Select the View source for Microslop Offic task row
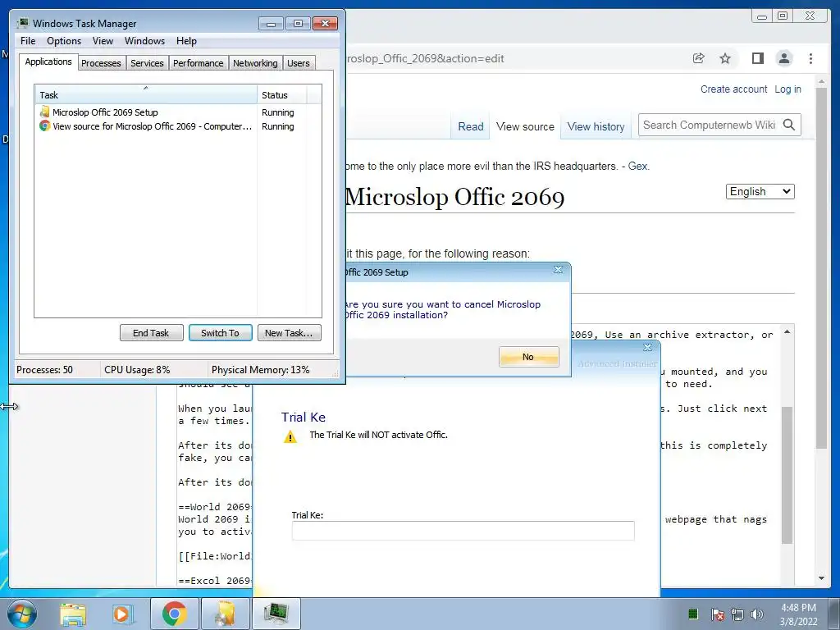The height and width of the screenshot is (630, 840). [x=178, y=126]
